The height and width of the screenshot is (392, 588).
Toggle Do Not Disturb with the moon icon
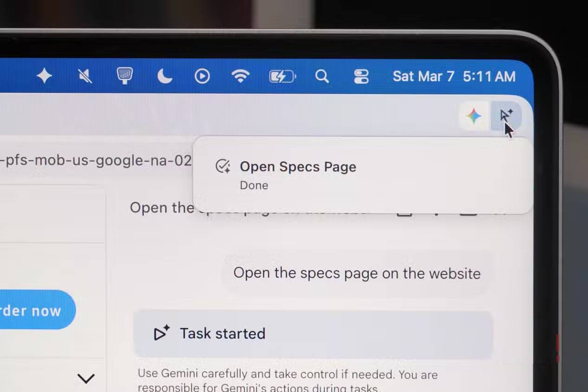tap(164, 76)
